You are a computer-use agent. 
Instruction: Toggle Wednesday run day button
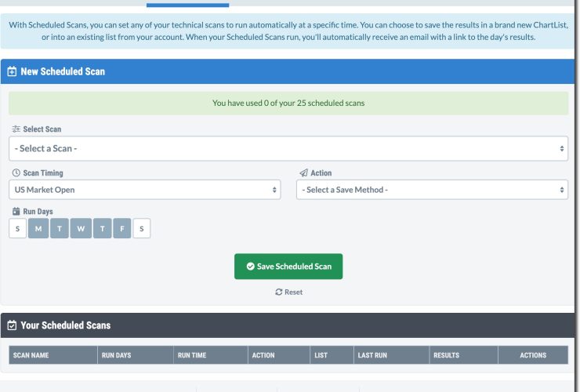pos(81,228)
